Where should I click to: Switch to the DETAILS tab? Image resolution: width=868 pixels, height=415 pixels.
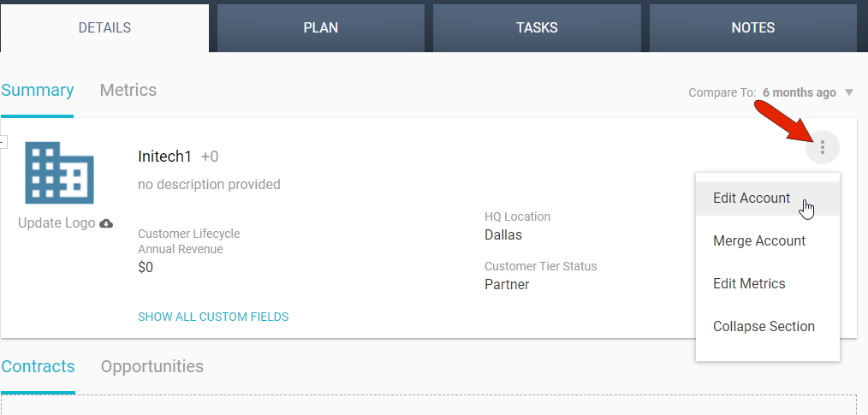[104, 27]
